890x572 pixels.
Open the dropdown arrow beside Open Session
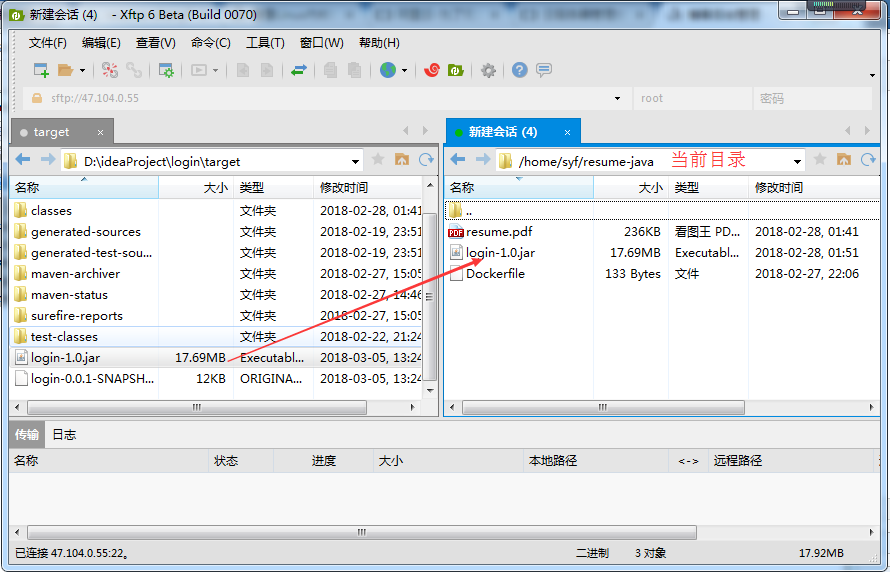pos(82,71)
